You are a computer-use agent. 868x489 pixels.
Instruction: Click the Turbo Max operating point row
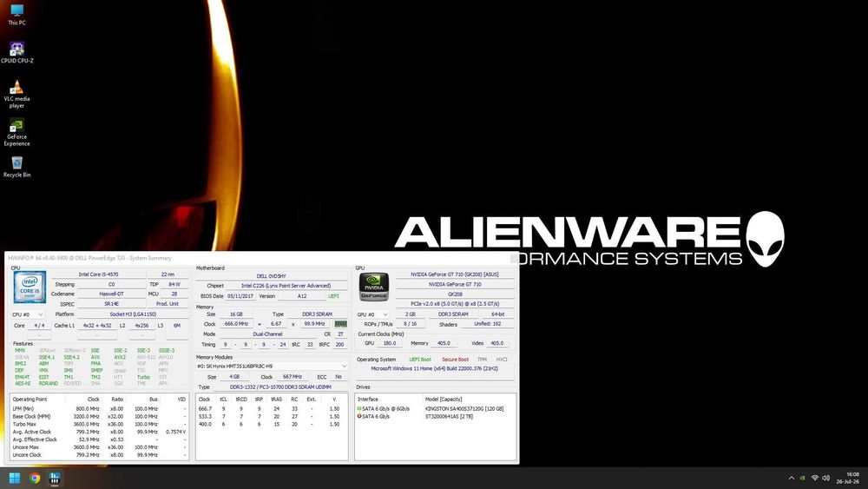99,424
